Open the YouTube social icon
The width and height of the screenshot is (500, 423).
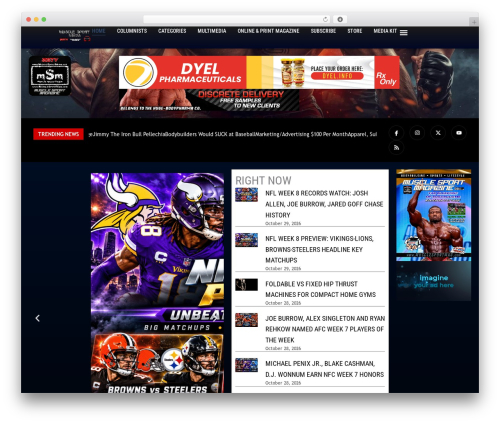pyautogui.click(x=459, y=133)
